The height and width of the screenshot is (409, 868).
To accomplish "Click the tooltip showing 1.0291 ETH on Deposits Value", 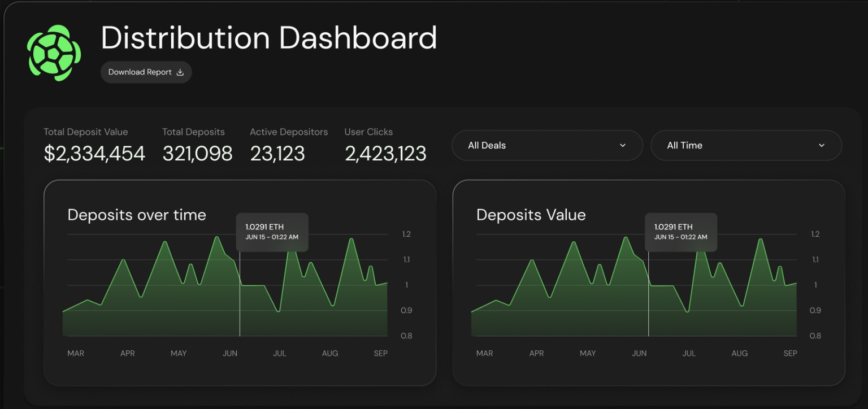I will pos(681,232).
